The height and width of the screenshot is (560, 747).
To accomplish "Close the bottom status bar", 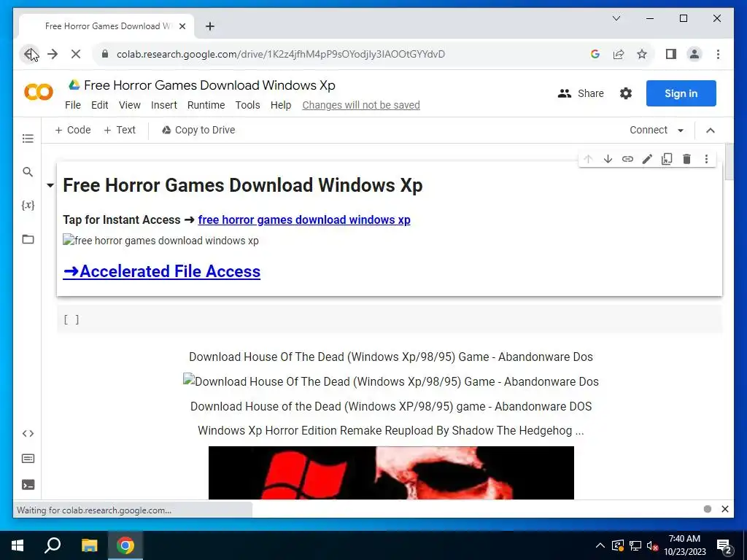I will pyautogui.click(x=725, y=509).
